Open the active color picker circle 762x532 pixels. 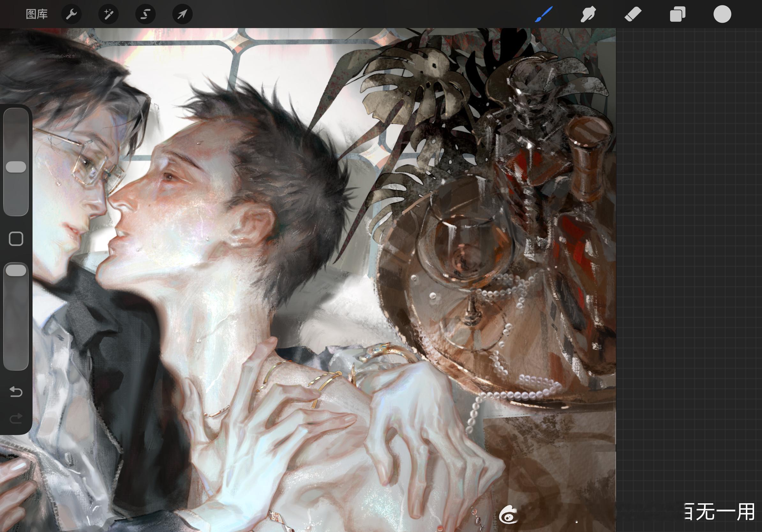(x=722, y=14)
